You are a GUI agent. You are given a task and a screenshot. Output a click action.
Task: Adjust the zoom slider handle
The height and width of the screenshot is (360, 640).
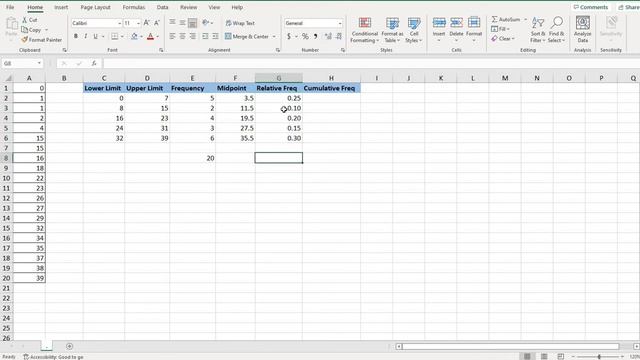coord(599,357)
